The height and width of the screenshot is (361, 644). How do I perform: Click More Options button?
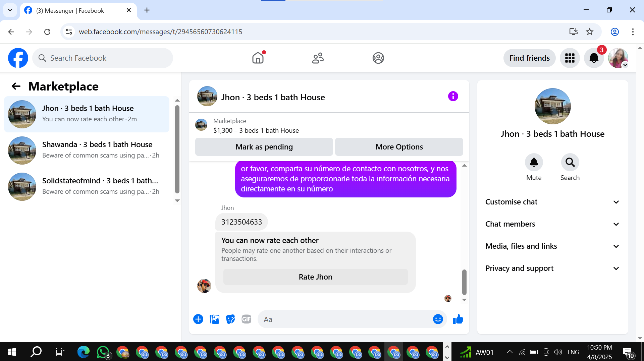pyautogui.click(x=399, y=147)
